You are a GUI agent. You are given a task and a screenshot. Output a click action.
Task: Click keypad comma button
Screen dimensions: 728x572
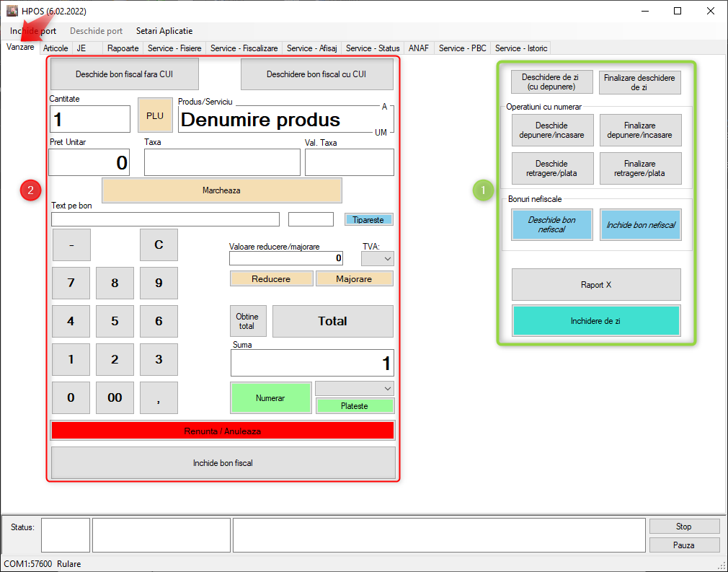[159, 397]
